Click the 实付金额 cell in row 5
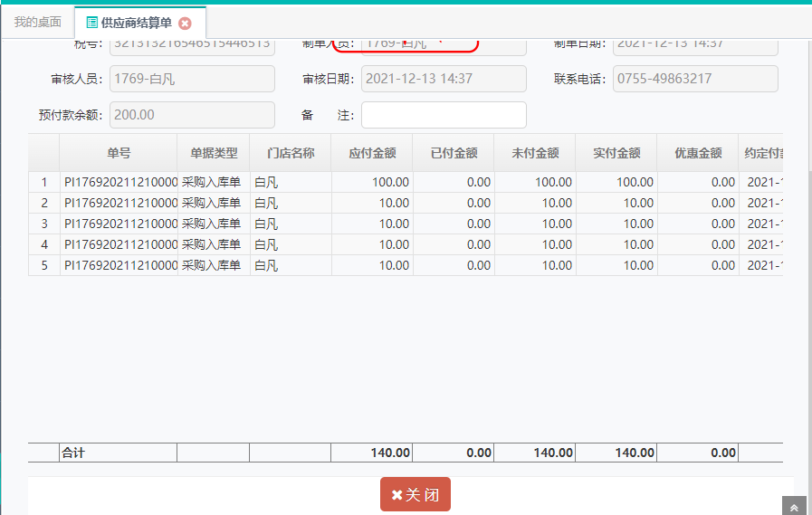The height and width of the screenshot is (515, 812). coord(616,265)
